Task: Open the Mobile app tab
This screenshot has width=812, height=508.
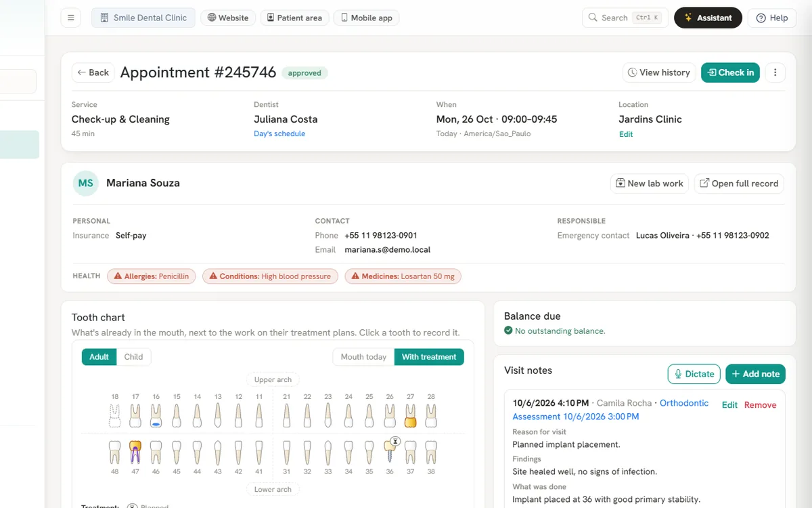Action: click(x=366, y=18)
